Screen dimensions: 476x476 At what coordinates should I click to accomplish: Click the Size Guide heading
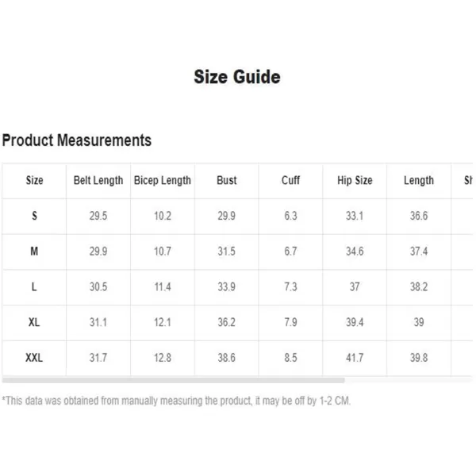(x=237, y=77)
